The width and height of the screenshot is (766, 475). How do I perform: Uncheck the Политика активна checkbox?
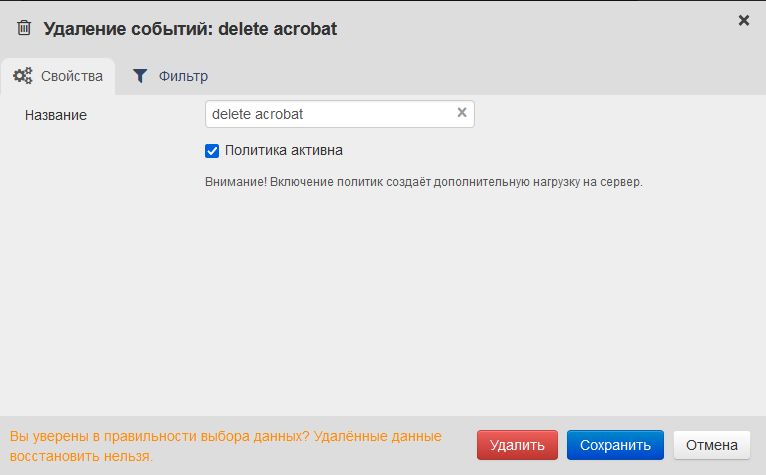click(x=212, y=151)
